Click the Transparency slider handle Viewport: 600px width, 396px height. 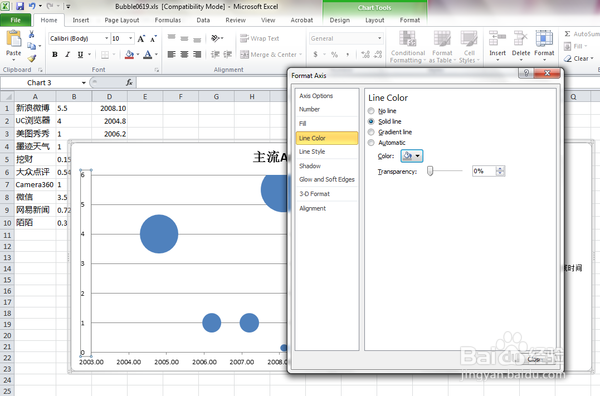(x=430, y=171)
